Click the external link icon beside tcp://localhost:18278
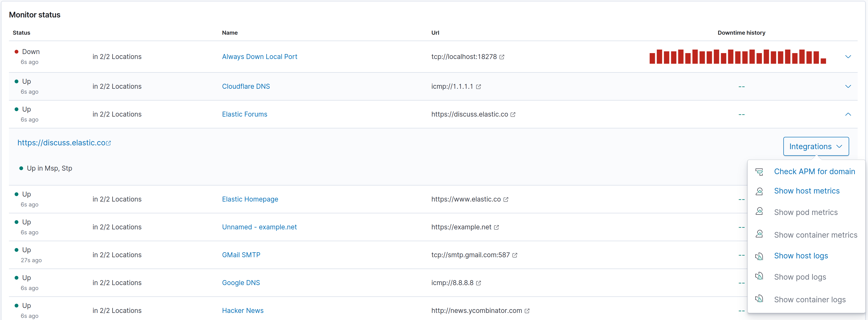Viewport: 868px width, 320px height. tap(502, 57)
